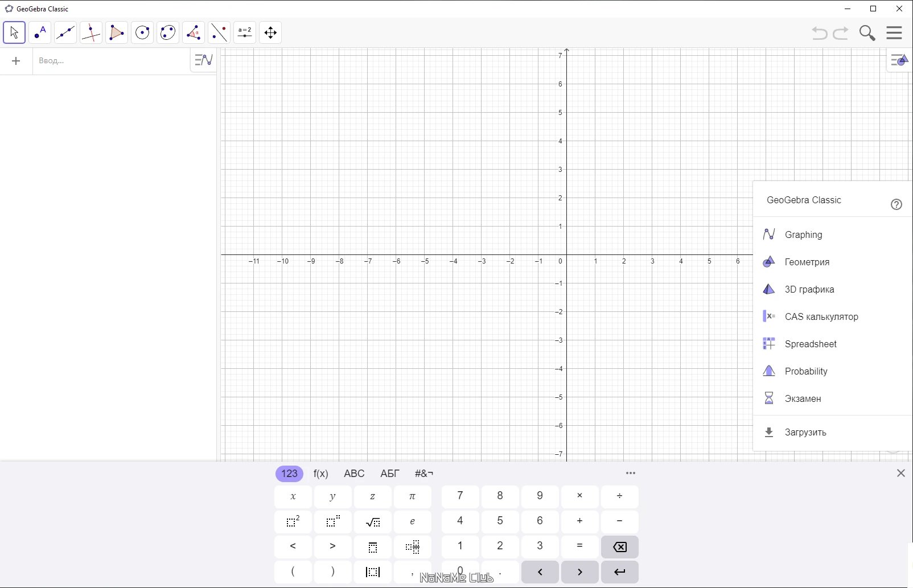
Task: Tap the backspace delete key
Action: coord(620,546)
